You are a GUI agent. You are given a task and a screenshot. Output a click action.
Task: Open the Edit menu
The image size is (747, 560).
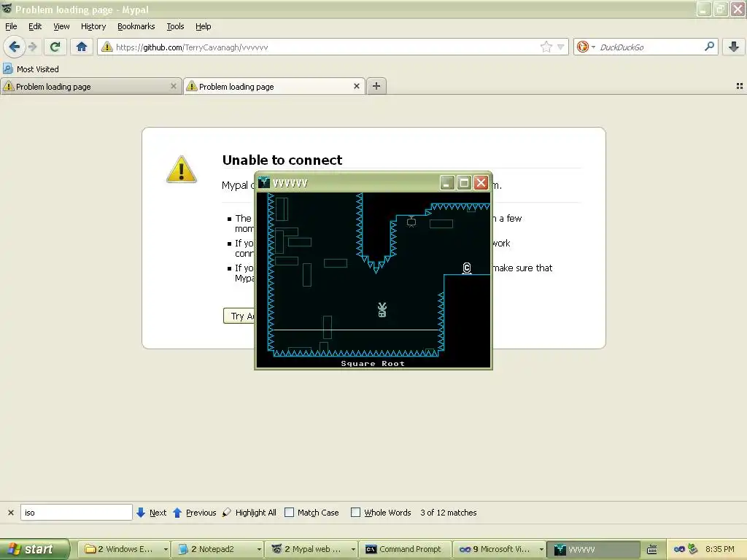tap(35, 26)
